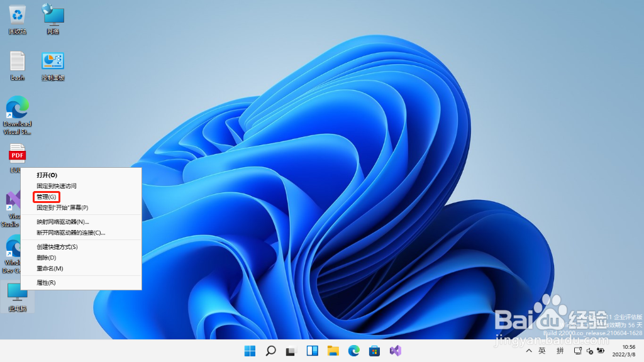
Task: Launch File Explorer from taskbar
Action: [333, 351]
